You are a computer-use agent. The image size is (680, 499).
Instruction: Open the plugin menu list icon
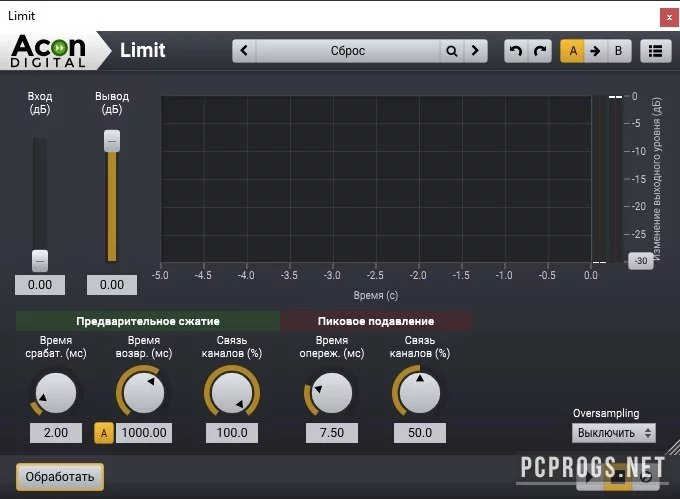[x=655, y=51]
